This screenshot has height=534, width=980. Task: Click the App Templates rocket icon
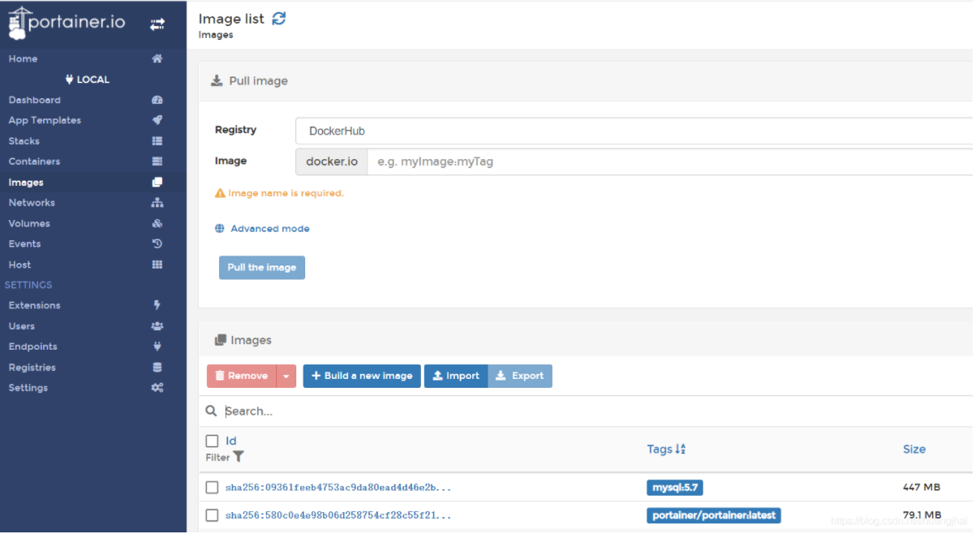tap(157, 120)
